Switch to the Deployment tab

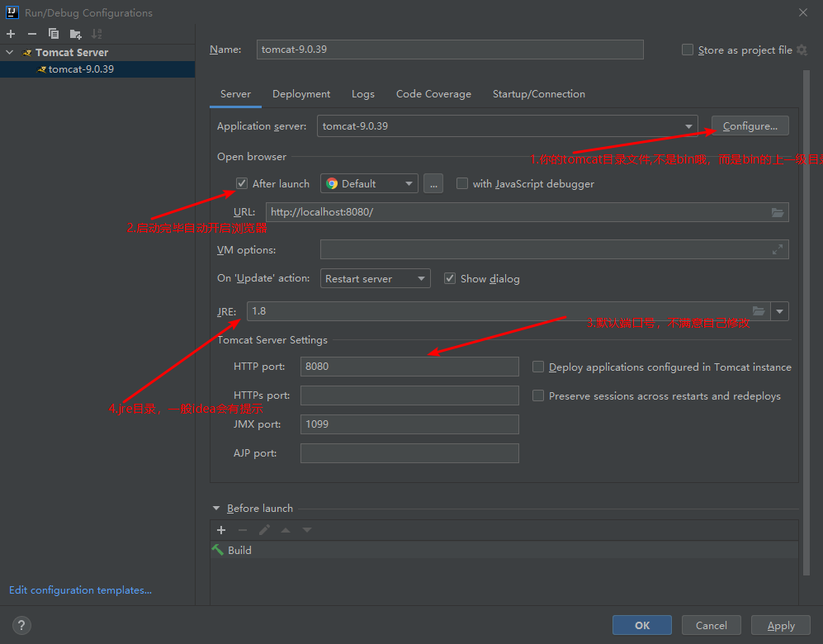[301, 94]
